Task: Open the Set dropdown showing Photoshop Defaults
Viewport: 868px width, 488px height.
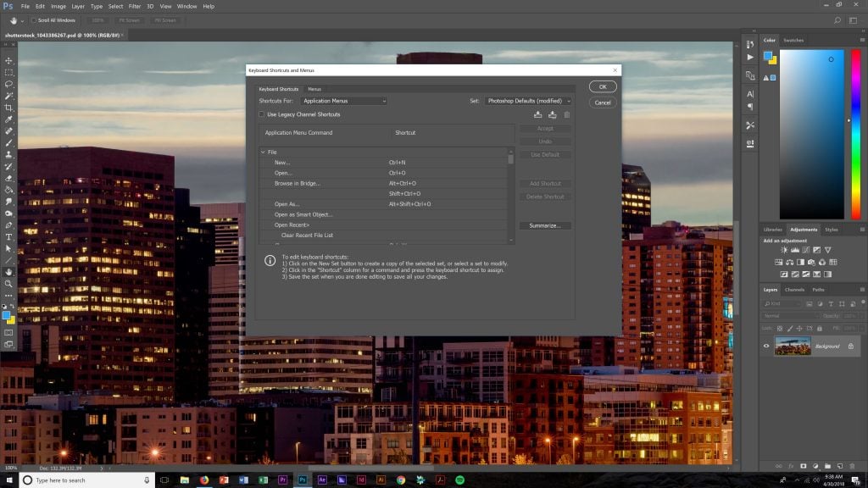Action: [x=529, y=101]
